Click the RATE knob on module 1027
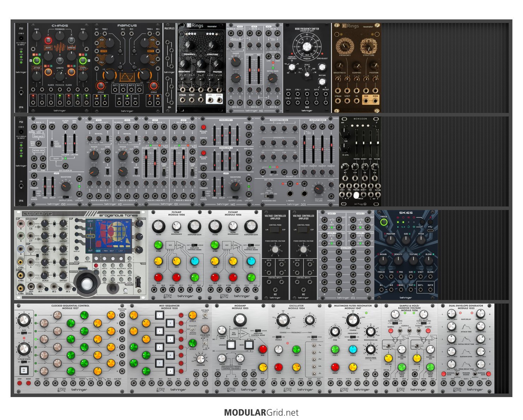 (x=24, y=320)
